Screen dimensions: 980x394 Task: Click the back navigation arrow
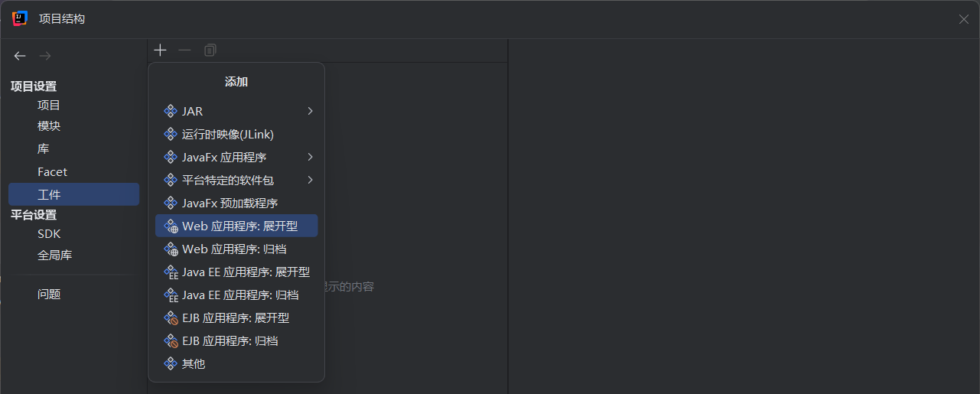coord(20,56)
